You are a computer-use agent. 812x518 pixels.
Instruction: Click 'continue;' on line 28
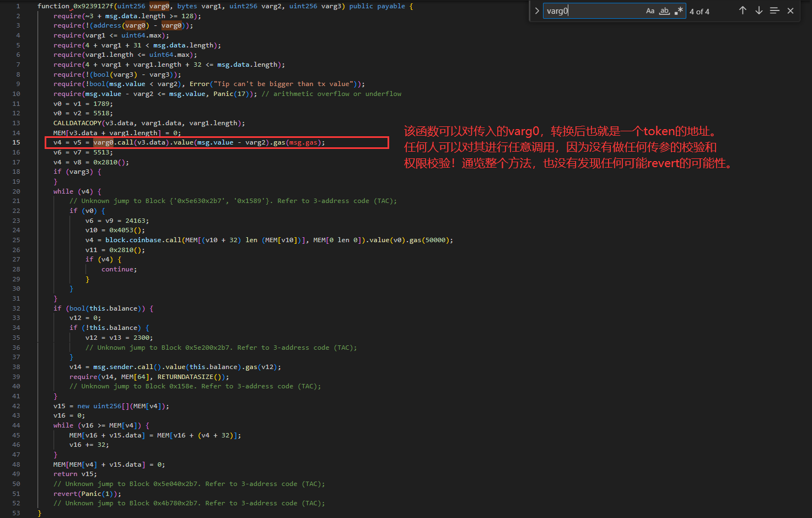pos(119,269)
